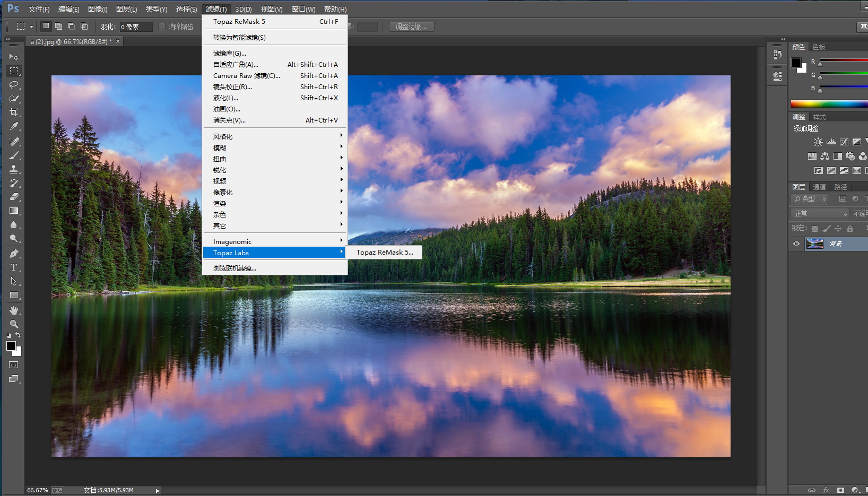Image resolution: width=868 pixels, height=496 pixels.
Task: Click the 调整边缘... button
Action: [x=411, y=27]
